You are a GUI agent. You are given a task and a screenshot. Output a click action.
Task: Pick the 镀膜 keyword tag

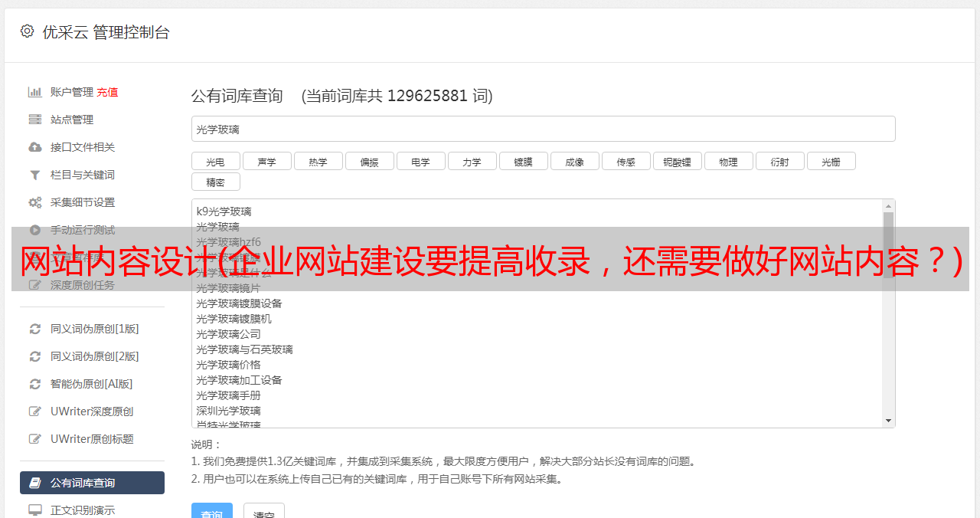tap(523, 161)
